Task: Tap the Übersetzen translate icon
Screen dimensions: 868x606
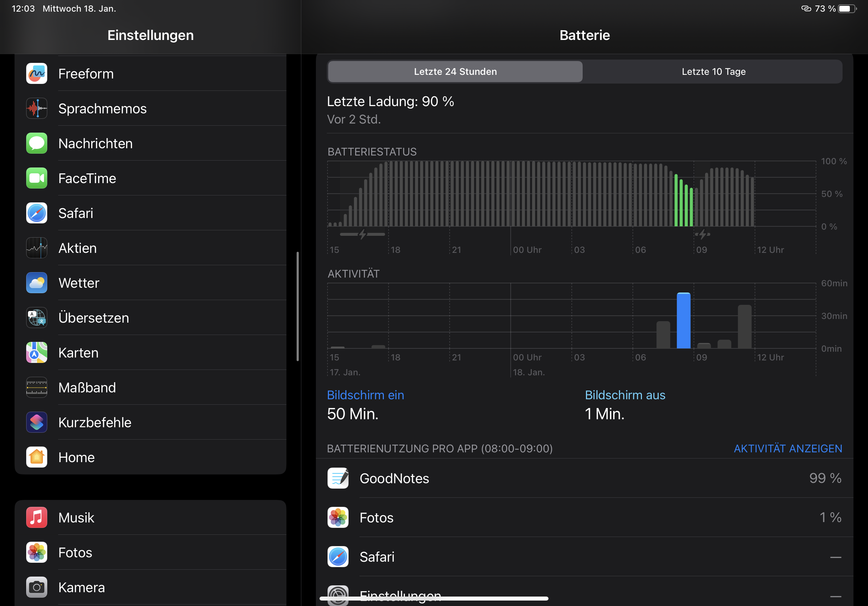Action: (x=37, y=318)
